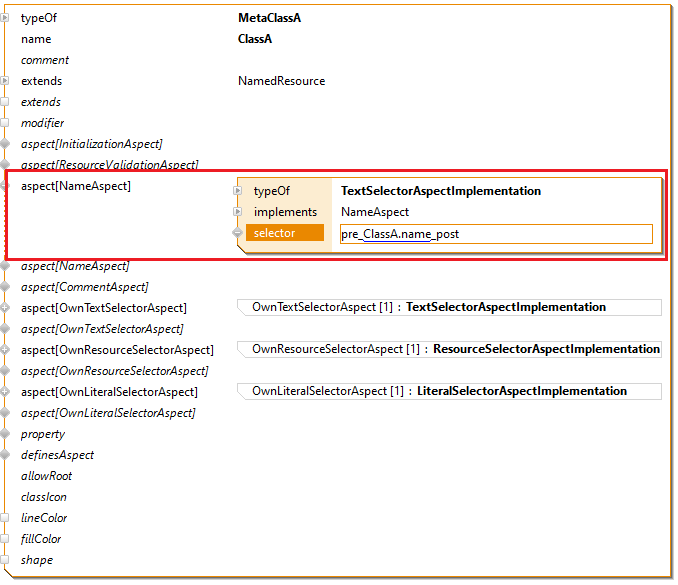The height and width of the screenshot is (585, 678).
Task: Select aspect[ResourceValidationAspect] row label
Action: tap(110, 164)
